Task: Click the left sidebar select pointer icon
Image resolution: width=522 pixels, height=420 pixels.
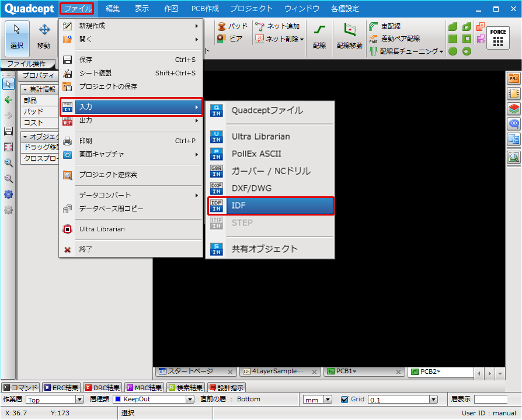Action: click(8, 84)
